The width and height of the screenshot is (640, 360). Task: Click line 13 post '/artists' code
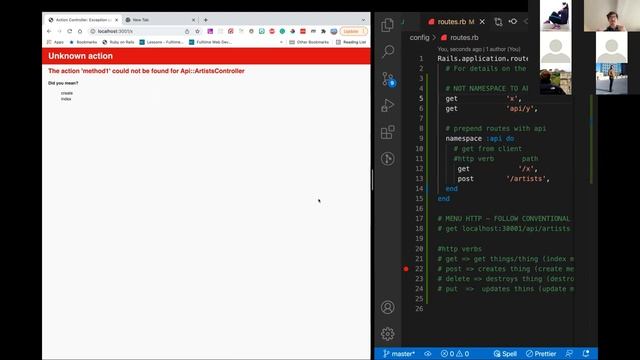click(504, 179)
